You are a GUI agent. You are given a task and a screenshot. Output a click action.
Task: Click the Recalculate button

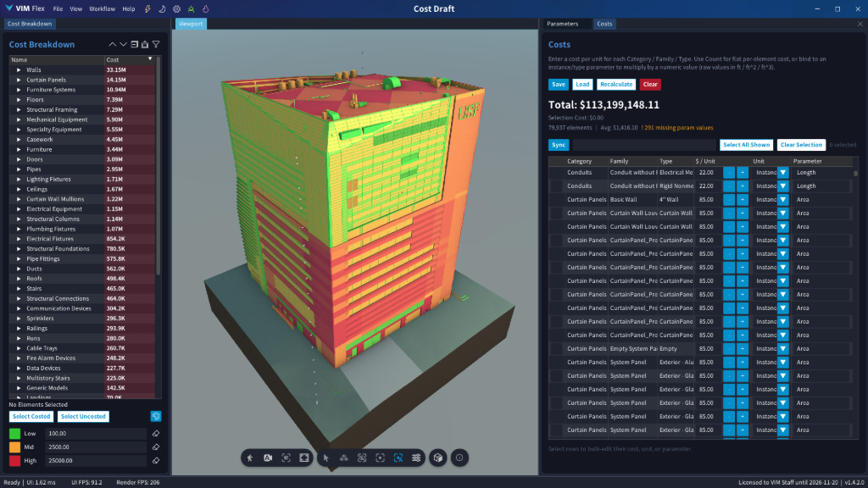[616, 84]
